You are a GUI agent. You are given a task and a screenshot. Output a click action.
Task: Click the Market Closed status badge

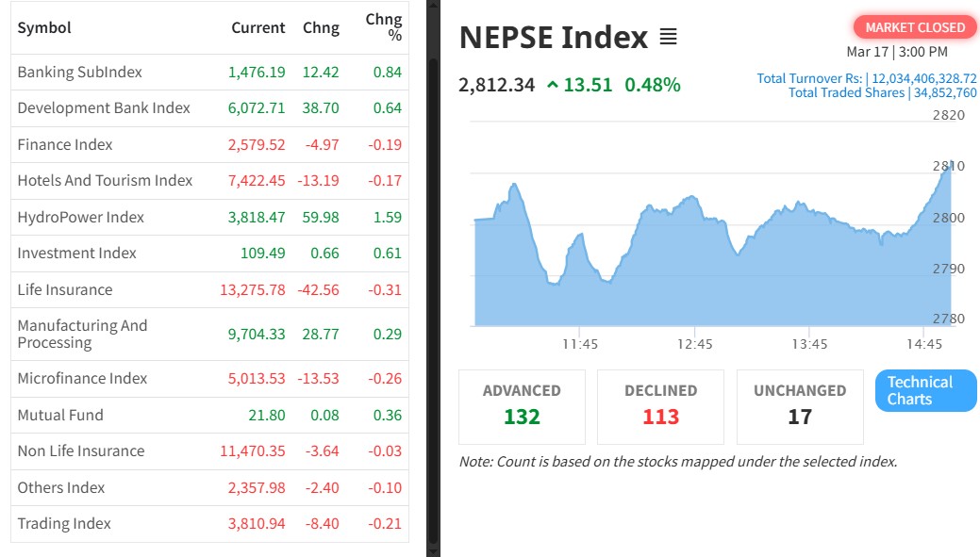point(914,27)
